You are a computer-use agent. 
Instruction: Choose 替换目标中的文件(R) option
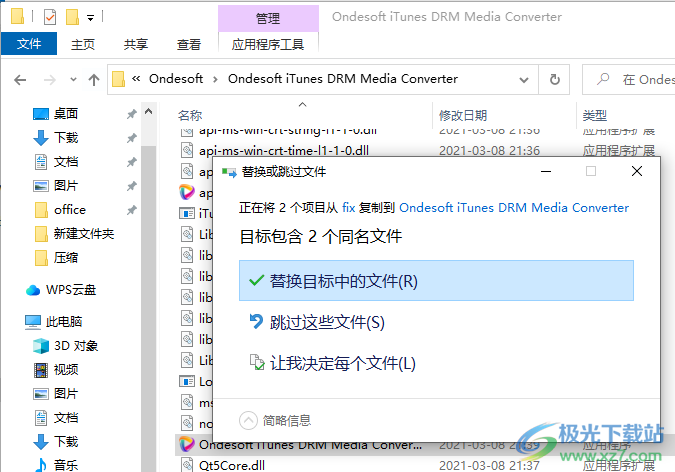[436, 281]
